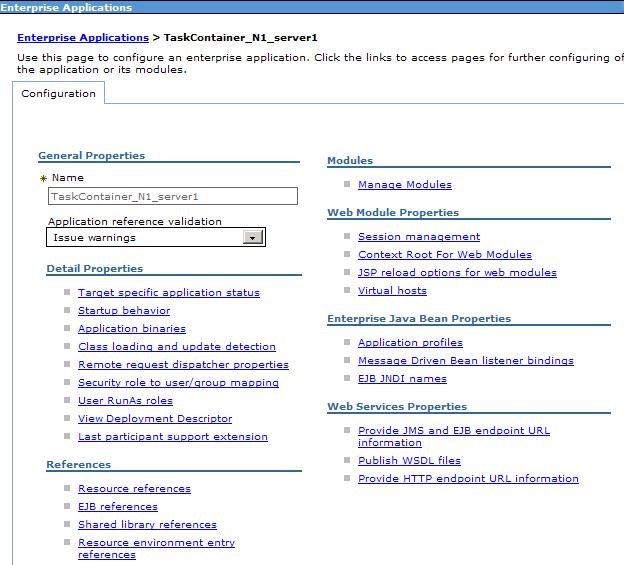Open the Startup behavior link

(x=124, y=311)
